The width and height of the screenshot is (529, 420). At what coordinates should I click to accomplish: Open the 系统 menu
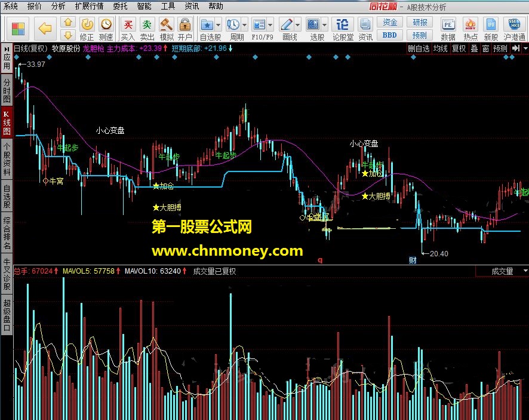11,6
